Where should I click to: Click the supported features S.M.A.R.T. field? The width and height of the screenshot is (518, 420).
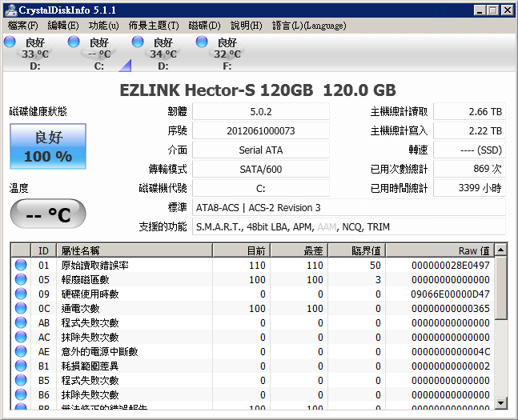pyautogui.click(x=349, y=227)
